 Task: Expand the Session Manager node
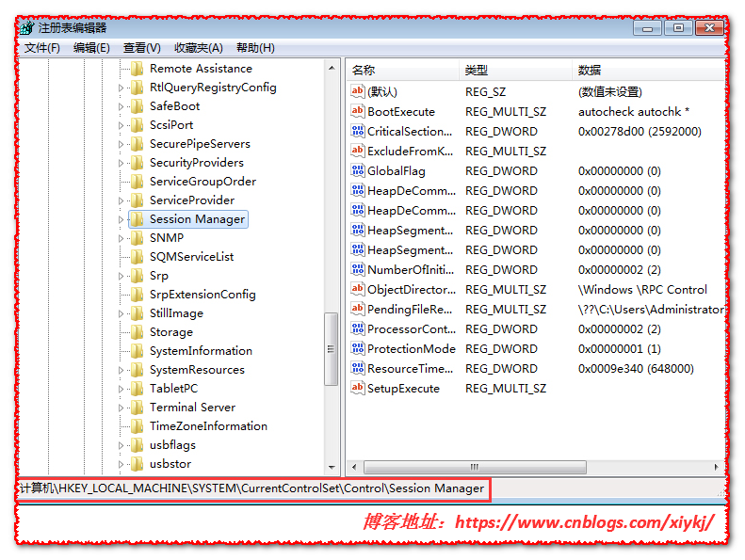tap(121, 219)
